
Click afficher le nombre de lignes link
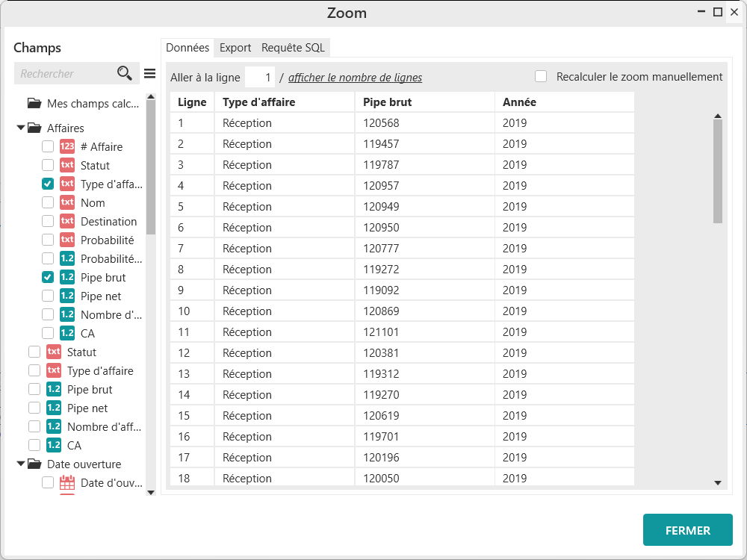pyautogui.click(x=355, y=78)
